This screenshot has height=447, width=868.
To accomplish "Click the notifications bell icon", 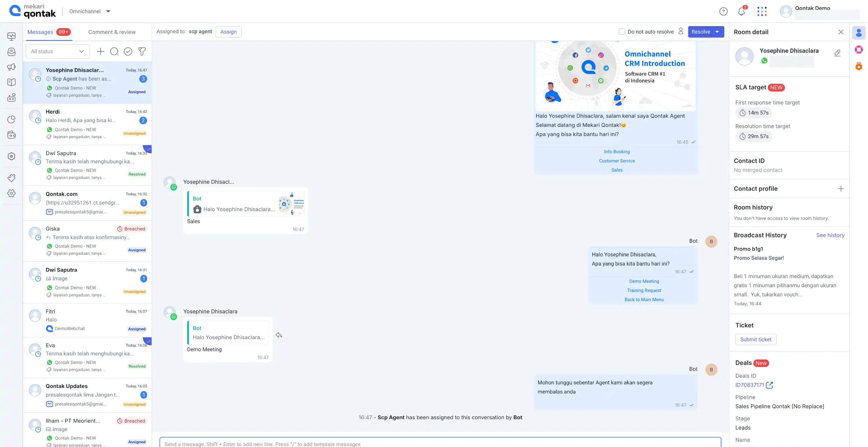I will [x=741, y=12].
